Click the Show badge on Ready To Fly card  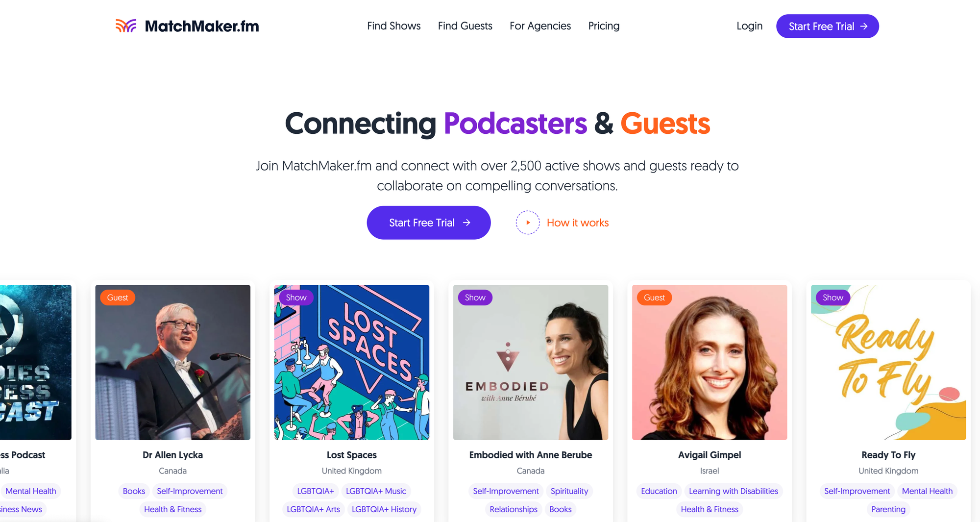pyautogui.click(x=833, y=298)
